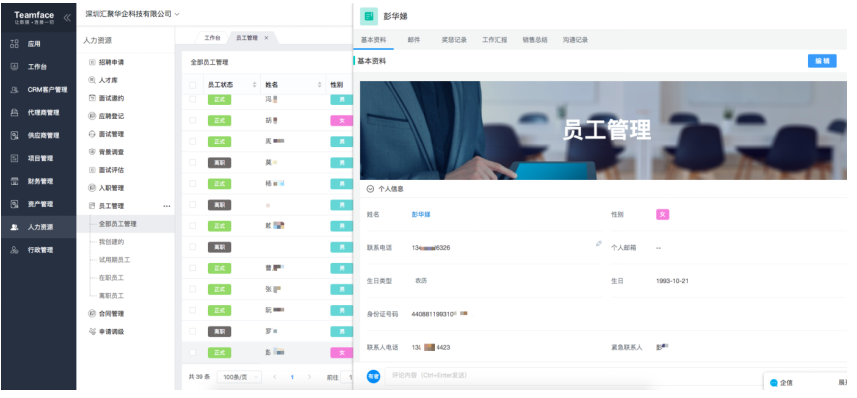Sort by the 员工状态 column arrows
The height and width of the screenshot is (398, 857).
pos(254,85)
